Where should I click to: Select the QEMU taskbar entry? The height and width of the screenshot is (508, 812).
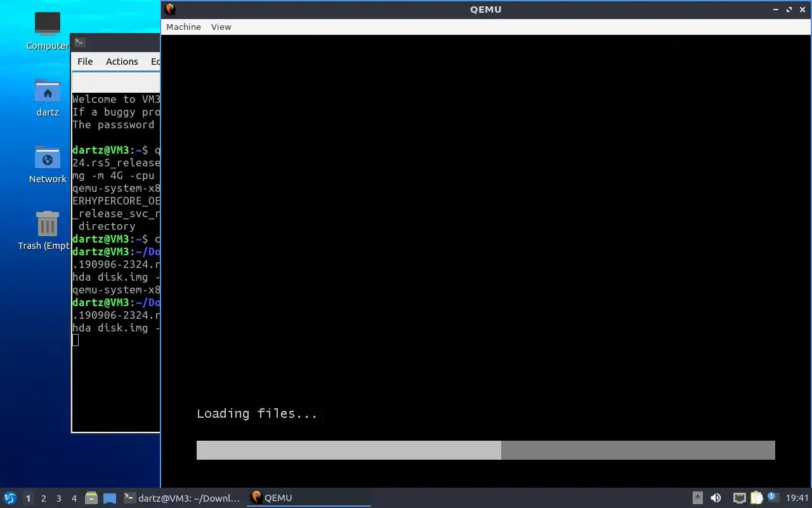(310, 498)
